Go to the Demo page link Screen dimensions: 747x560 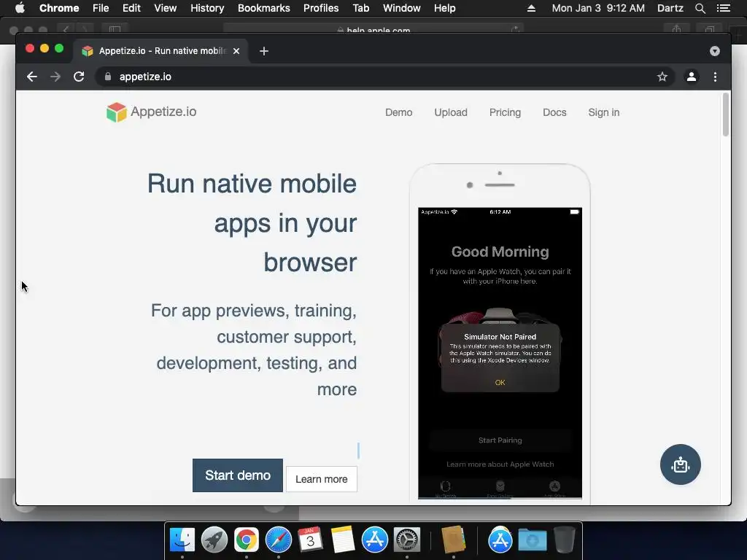click(399, 112)
